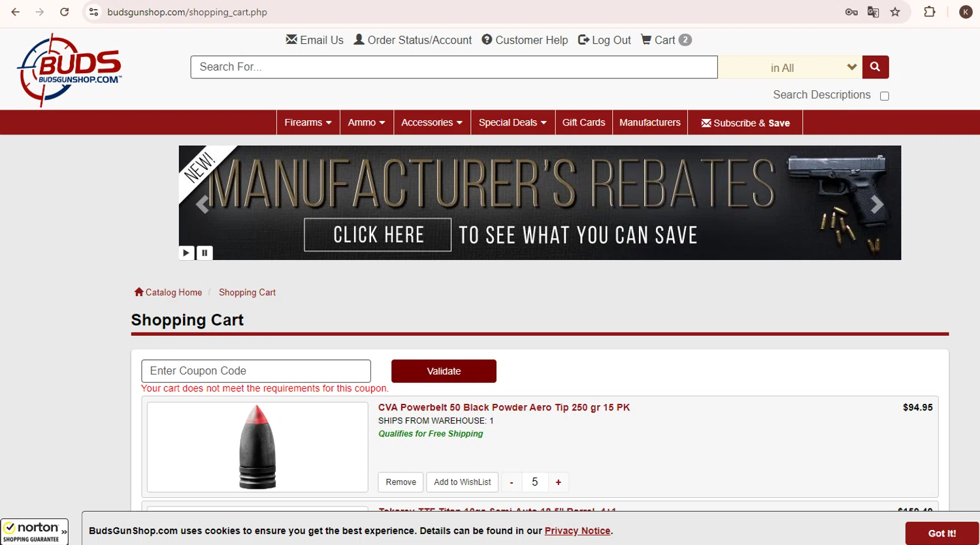Screen dimensions: 980x545
Task: Click the CVA Powerbelt quantity field showing 5
Action: [x=535, y=482]
